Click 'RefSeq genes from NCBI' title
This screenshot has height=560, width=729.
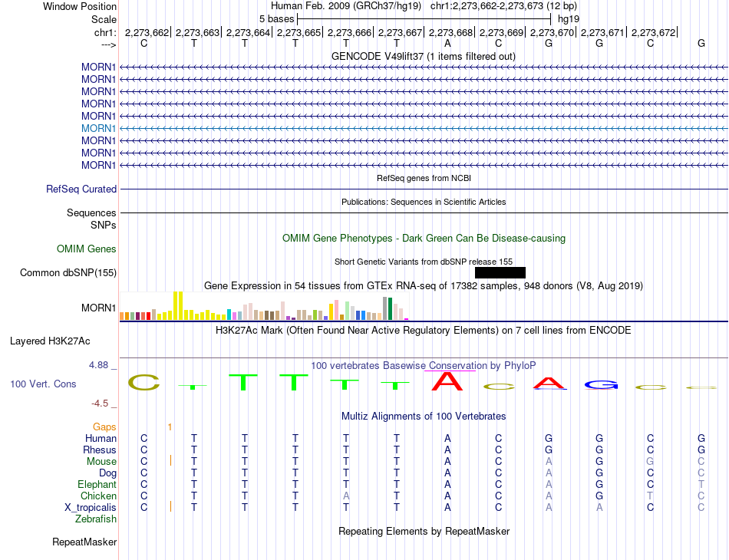424,179
